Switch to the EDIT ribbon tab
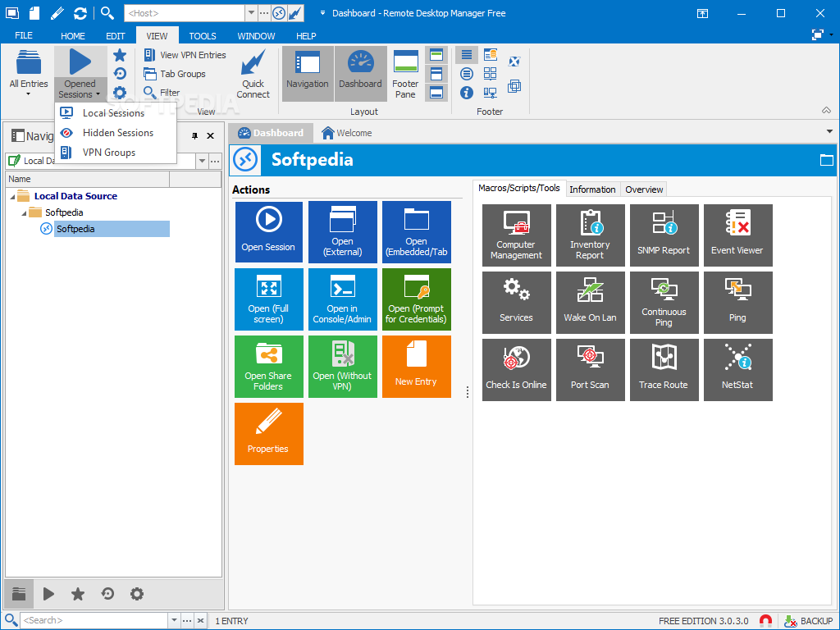This screenshot has height=630, width=840. click(x=115, y=36)
